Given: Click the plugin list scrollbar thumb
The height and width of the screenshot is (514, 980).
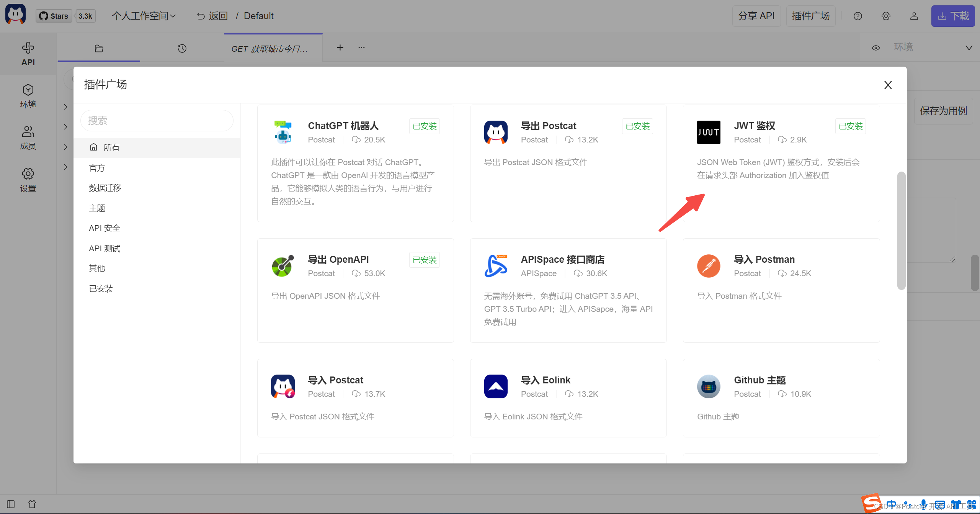Looking at the screenshot, I should pos(901,231).
